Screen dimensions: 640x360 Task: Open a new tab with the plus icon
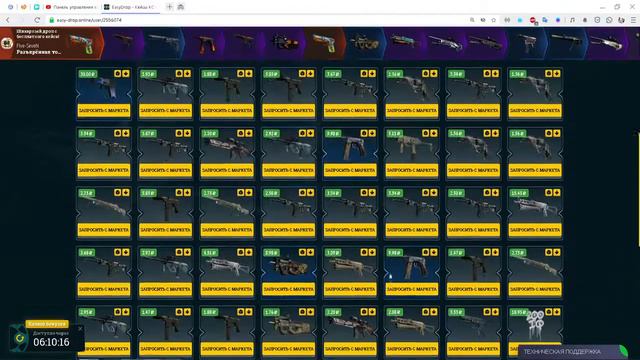(170, 7)
